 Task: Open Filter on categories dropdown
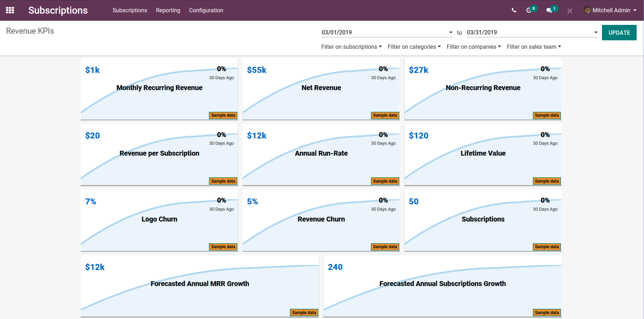[414, 47]
